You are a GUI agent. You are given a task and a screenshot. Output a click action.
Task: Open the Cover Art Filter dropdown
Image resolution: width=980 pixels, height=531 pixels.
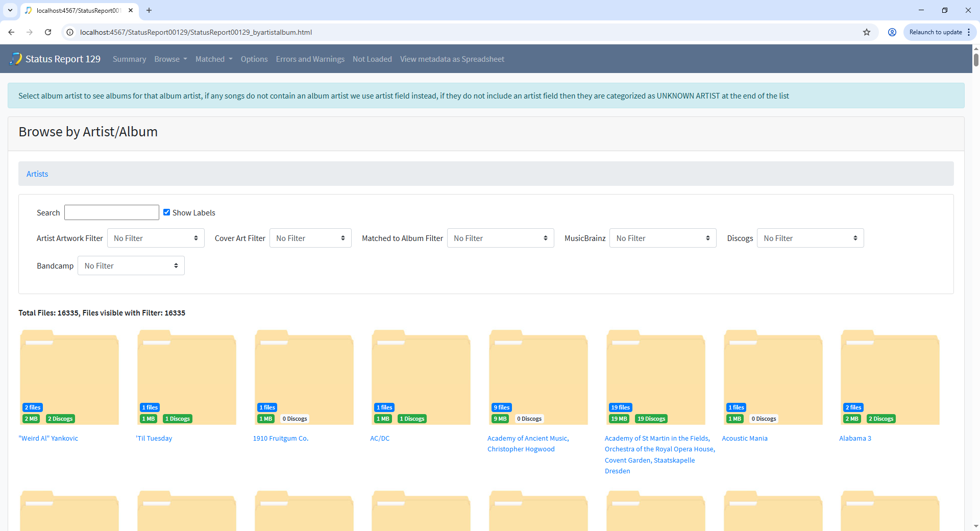coord(310,238)
